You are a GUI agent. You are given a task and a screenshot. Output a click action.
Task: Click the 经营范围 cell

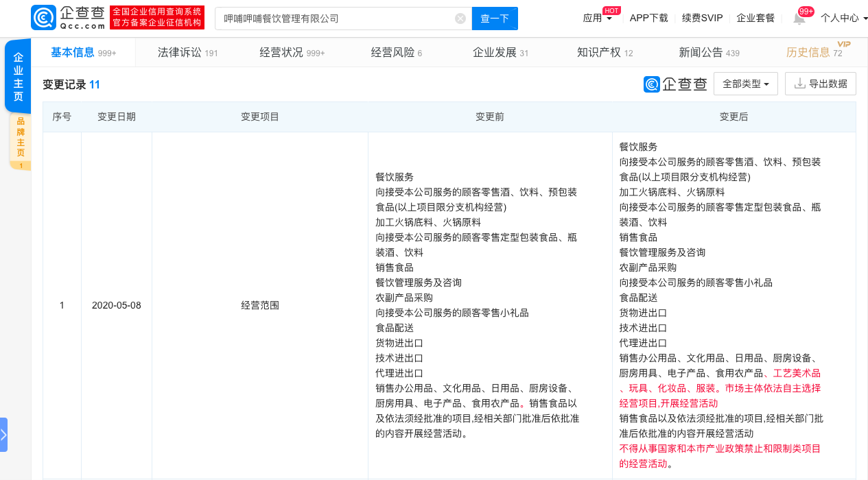[260, 305]
